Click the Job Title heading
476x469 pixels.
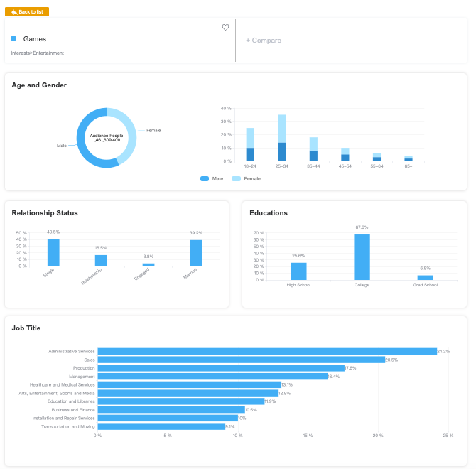pos(26,328)
